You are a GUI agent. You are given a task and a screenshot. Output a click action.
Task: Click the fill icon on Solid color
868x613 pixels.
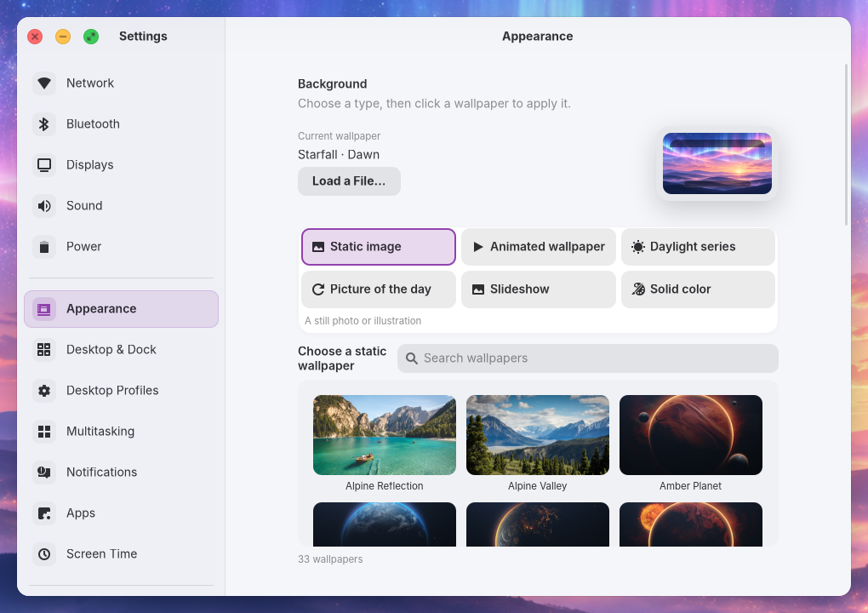pos(638,289)
